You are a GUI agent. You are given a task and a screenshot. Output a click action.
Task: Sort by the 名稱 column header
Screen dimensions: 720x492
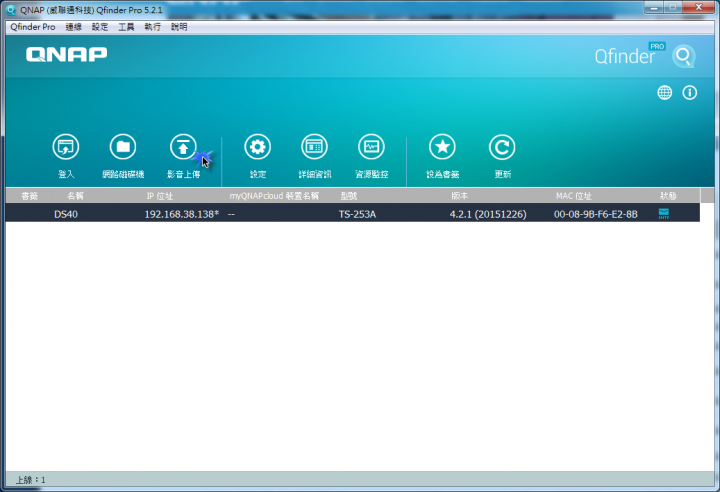(75, 196)
